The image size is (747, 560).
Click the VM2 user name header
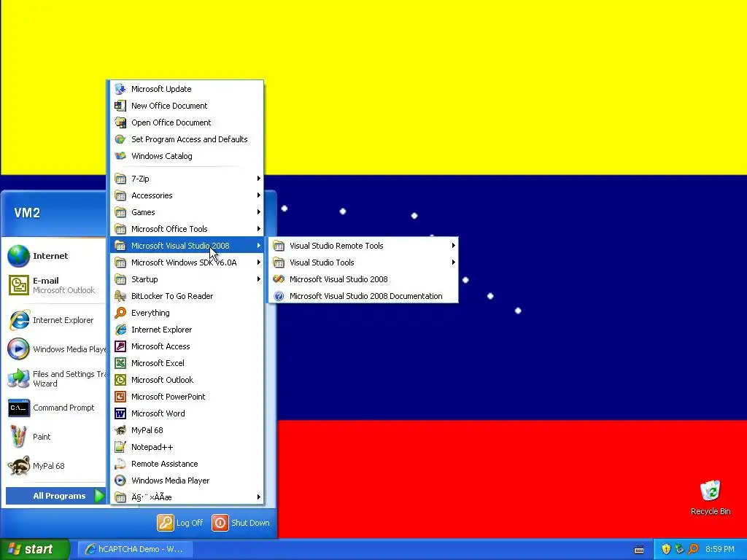(x=27, y=213)
